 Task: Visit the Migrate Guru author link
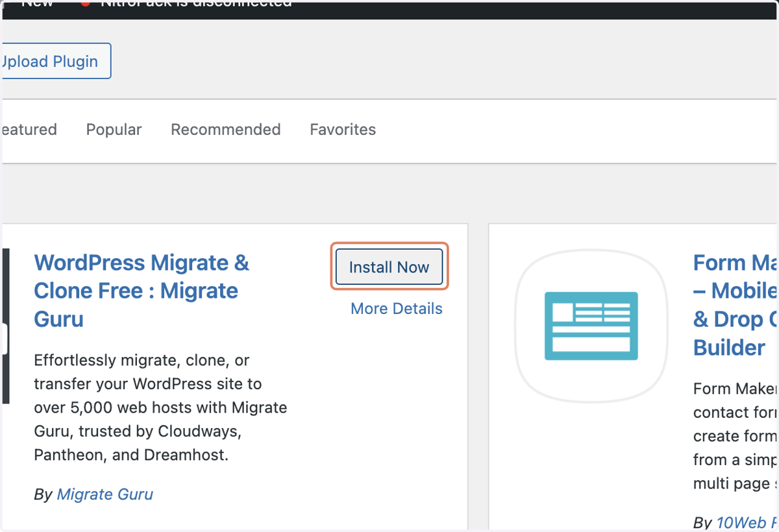pos(105,494)
